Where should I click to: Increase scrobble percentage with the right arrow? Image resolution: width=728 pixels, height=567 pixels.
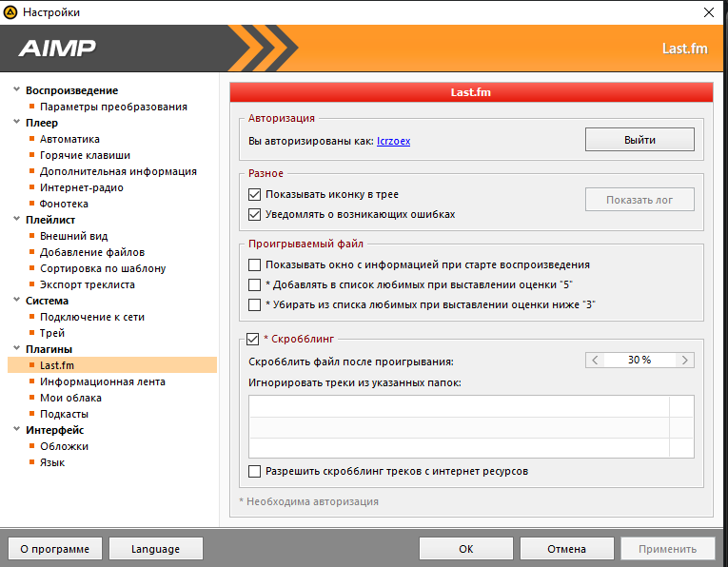[684, 361]
